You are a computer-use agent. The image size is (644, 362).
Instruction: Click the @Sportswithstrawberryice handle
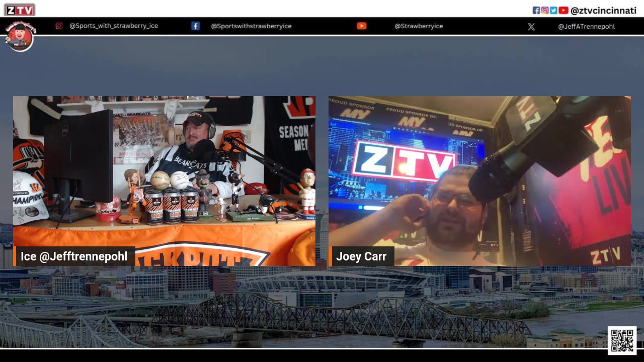point(251,26)
